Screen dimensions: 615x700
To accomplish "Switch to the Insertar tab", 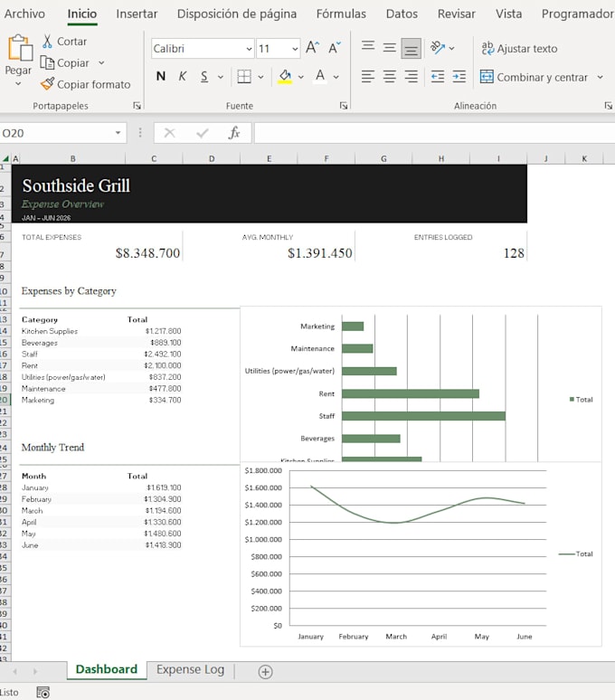I will pos(137,14).
